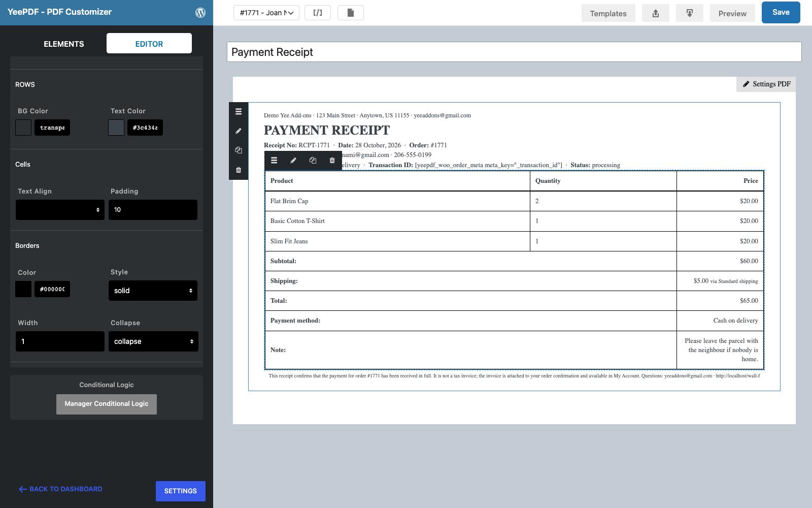The image size is (812, 508).
Task: Open the WordPress logo icon
Action: point(200,13)
